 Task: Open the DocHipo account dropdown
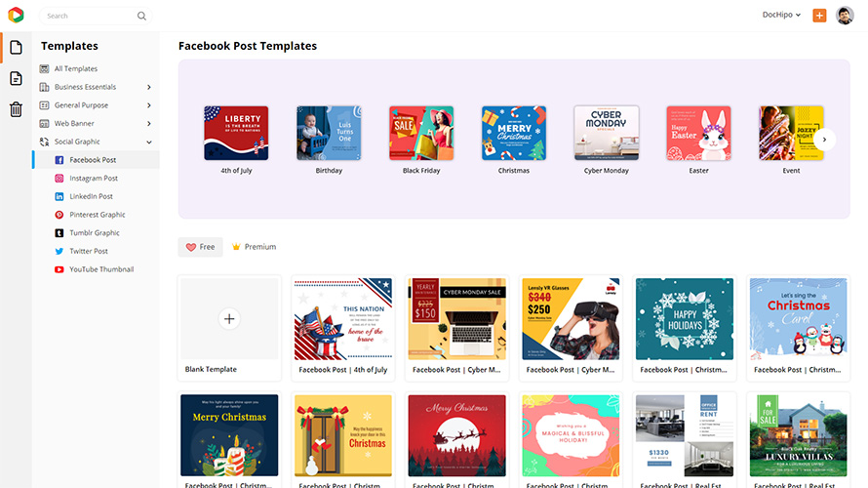[x=781, y=15]
